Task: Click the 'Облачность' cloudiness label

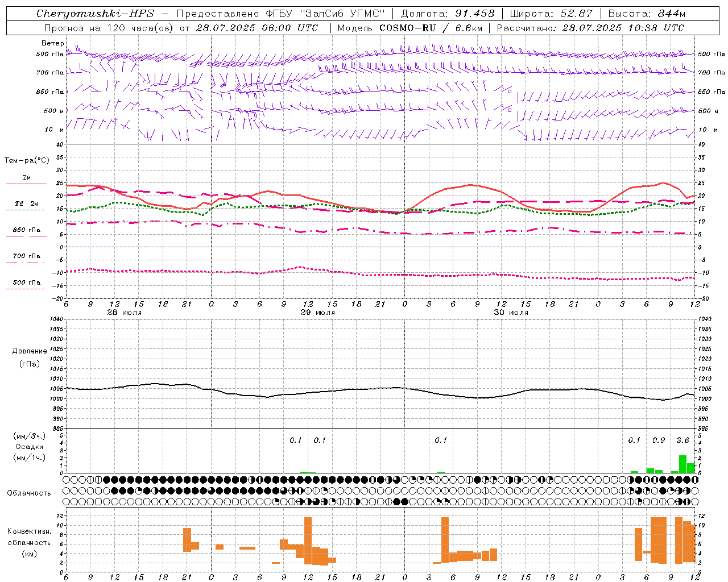Action: 29,493
